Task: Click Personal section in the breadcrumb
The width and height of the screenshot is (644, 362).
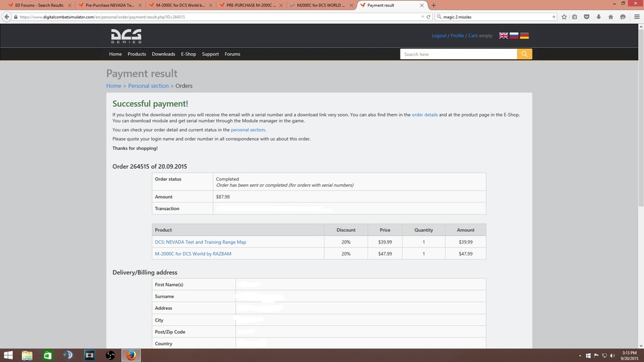Action: tap(148, 86)
